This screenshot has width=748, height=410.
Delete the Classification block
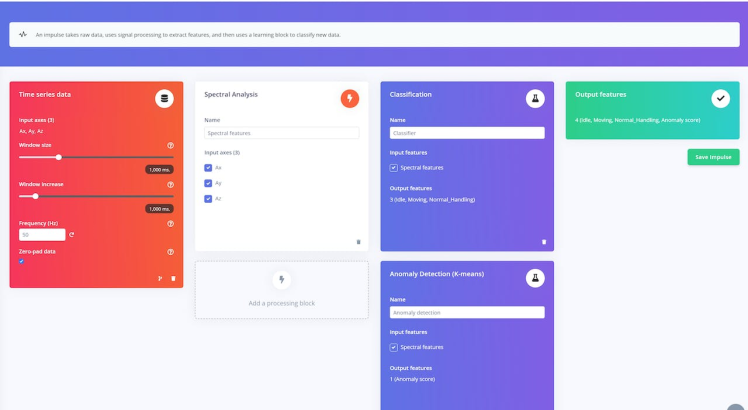544,242
